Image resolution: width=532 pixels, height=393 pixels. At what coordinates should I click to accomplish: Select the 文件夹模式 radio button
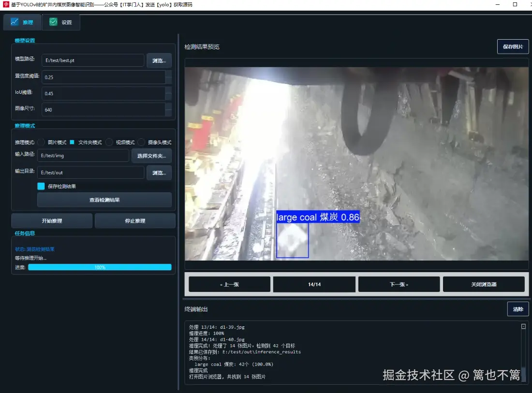(72, 142)
